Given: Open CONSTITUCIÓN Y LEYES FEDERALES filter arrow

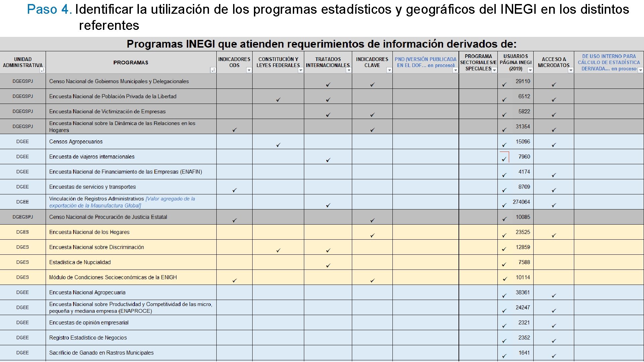Looking at the screenshot, I should pos(301,70).
